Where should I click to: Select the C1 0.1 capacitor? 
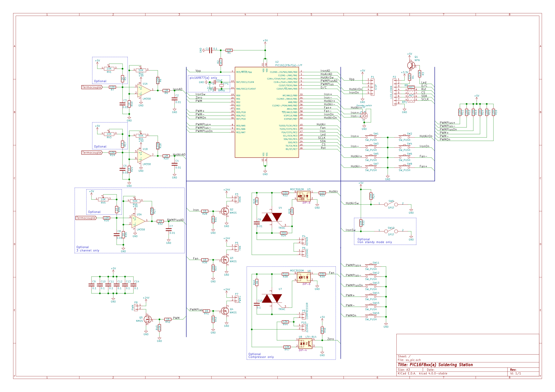coord(210,50)
